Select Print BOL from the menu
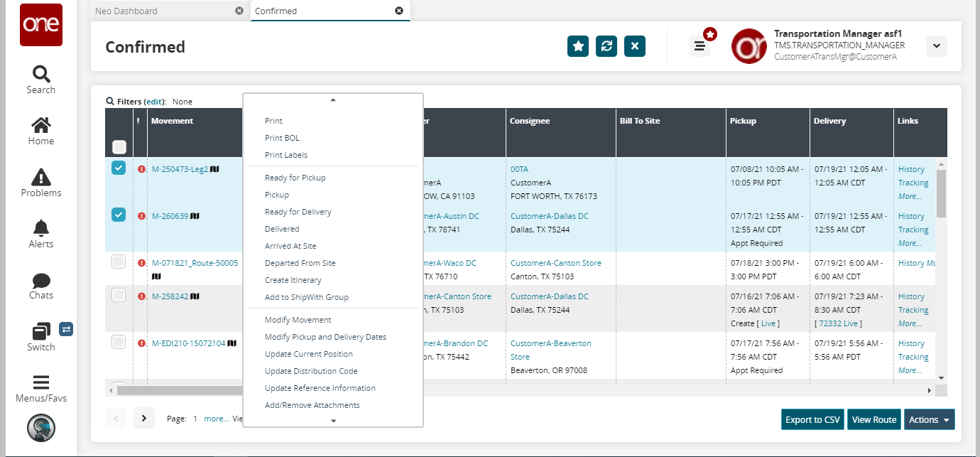 (x=282, y=138)
